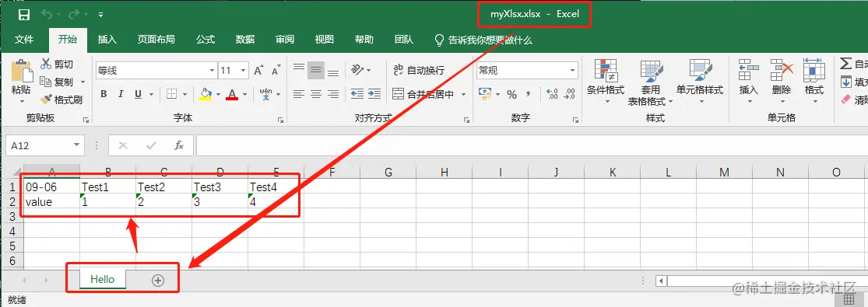The height and width of the screenshot is (307, 868).
Task: Toggle center text horizontally
Action: [316, 94]
